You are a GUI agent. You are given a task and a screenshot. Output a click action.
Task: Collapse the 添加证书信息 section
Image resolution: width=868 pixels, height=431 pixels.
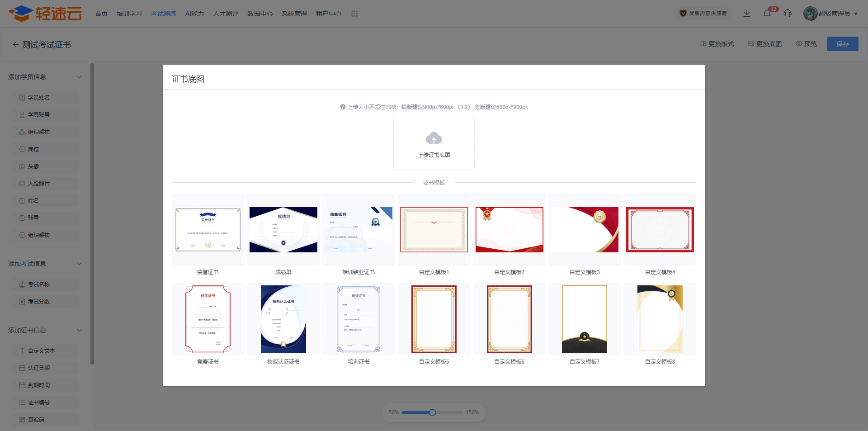point(79,330)
